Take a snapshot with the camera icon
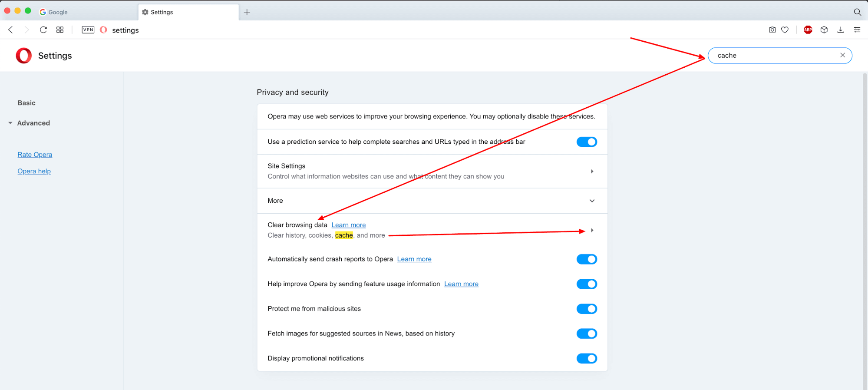The image size is (868, 390). 772,30
